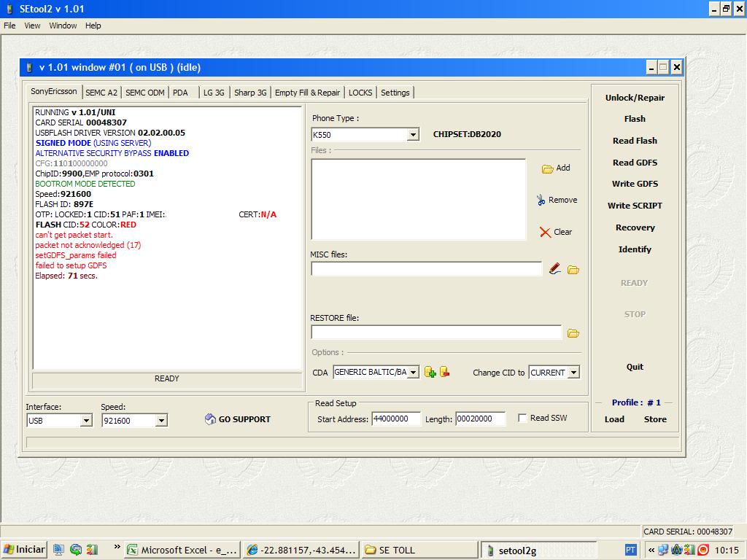
Task: Click the Add files folder icon
Action: pyautogui.click(x=547, y=168)
